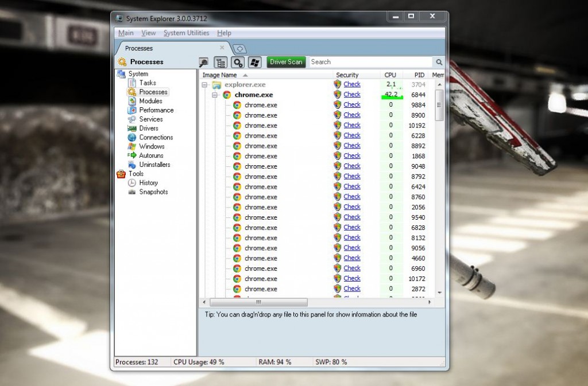Click the PID 3704 cell
The width and height of the screenshot is (588, 386).
[418, 85]
